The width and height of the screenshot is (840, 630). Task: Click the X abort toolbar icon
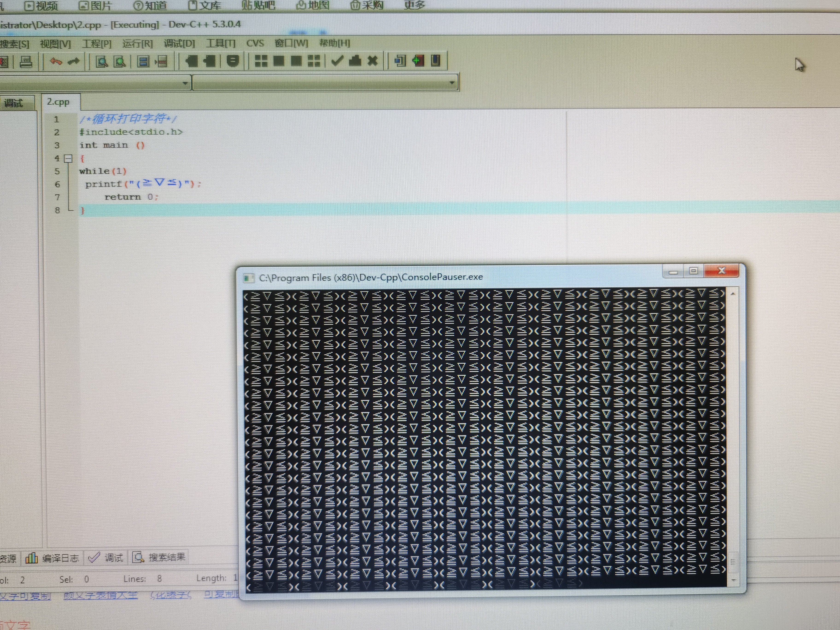(373, 61)
